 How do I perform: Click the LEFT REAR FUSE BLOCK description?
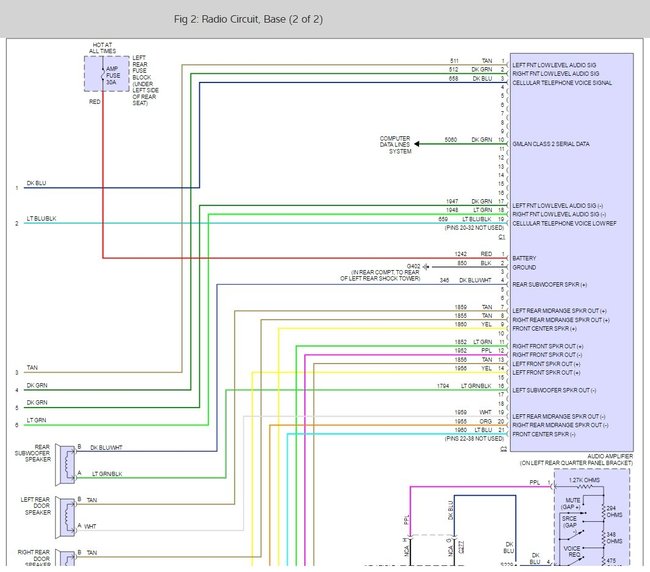point(145,80)
